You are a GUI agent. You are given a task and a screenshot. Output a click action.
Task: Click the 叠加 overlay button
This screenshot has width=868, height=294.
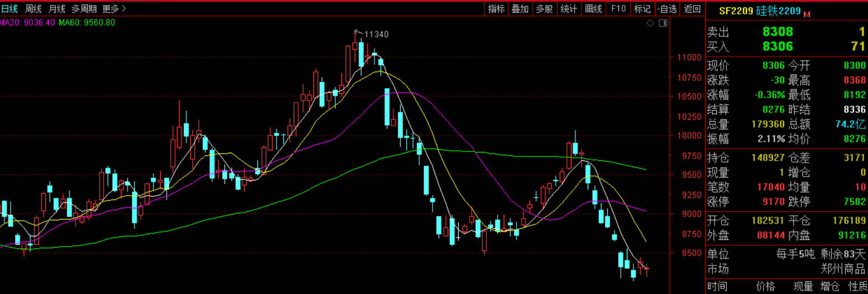pos(520,9)
